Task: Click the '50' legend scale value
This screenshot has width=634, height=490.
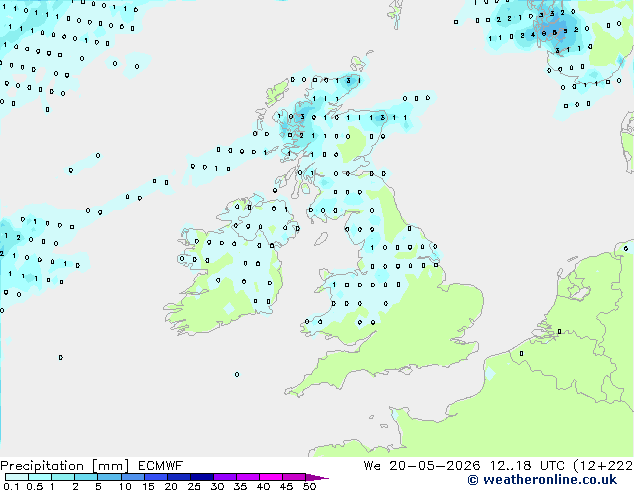Action: click(309, 486)
